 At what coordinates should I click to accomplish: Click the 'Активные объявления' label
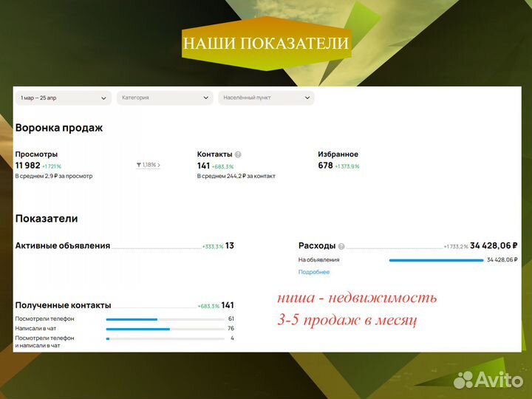tap(63, 245)
